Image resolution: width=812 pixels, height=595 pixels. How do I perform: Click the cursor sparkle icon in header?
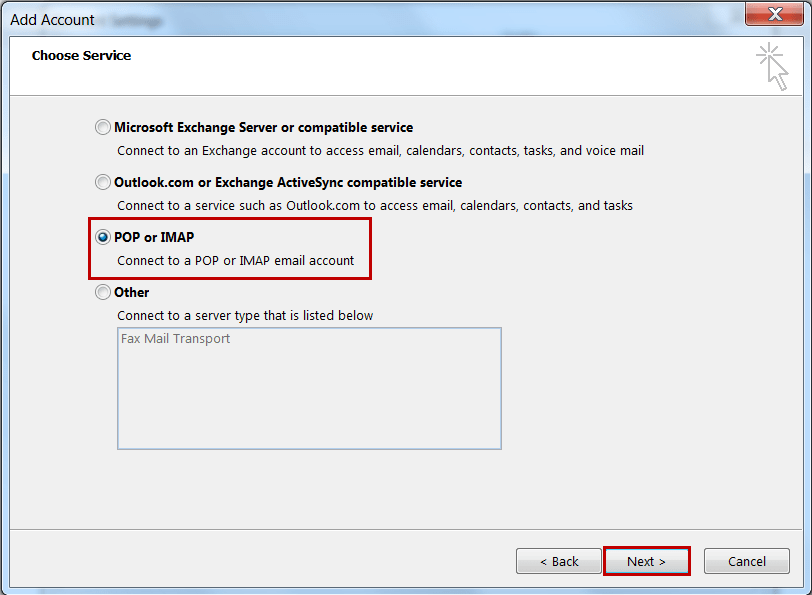click(x=772, y=66)
